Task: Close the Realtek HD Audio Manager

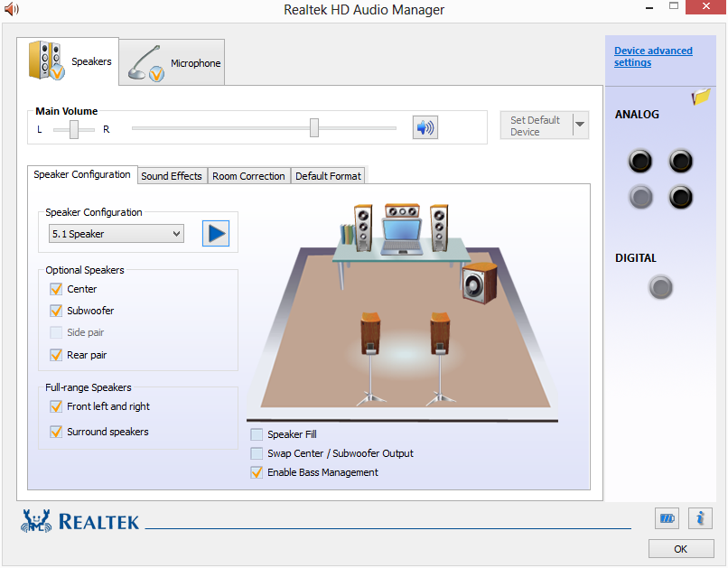Action: coord(705,6)
